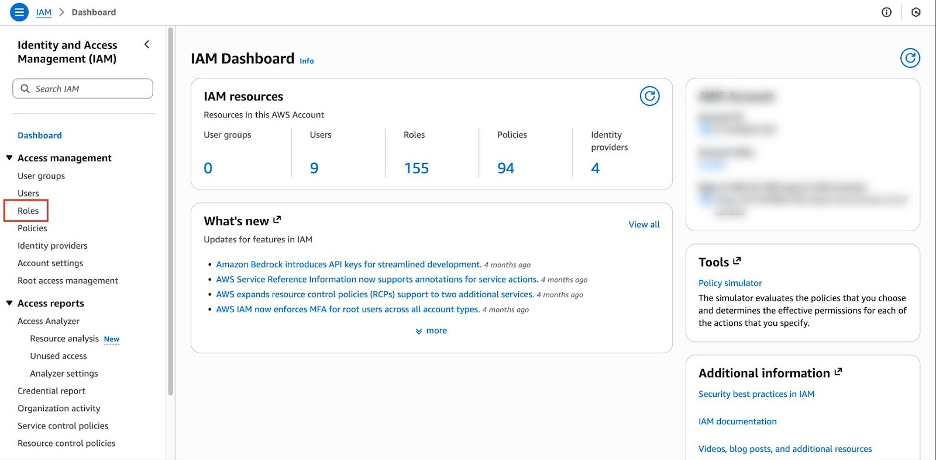Click the Identity providers count 4
This screenshot has width=936, height=460.
595,168
